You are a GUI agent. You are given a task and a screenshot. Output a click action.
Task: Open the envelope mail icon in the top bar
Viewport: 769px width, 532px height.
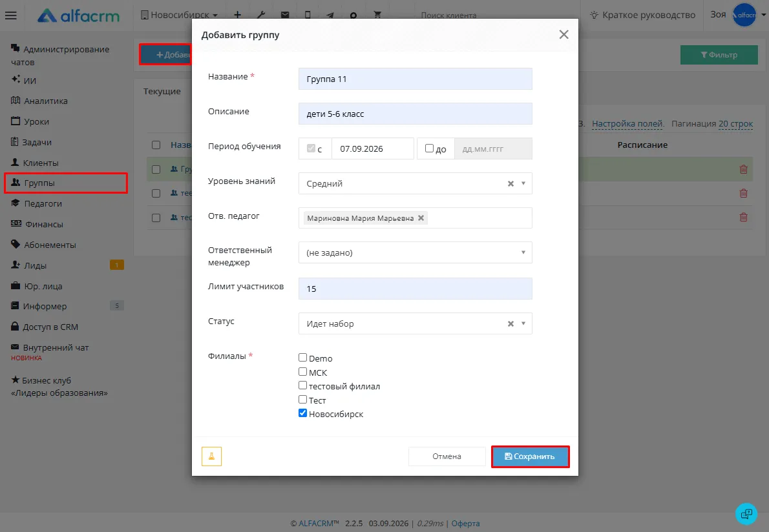click(285, 15)
